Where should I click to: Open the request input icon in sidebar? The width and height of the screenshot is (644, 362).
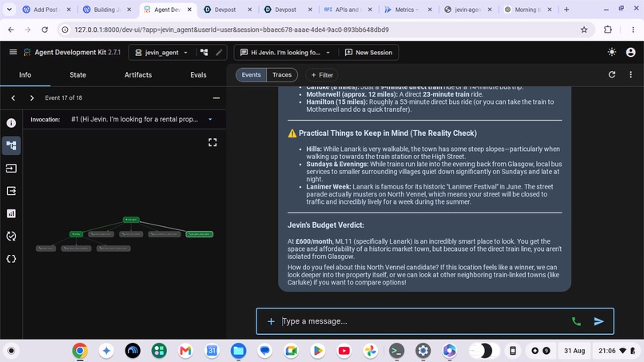pyautogui.click(x=11, y=168)
